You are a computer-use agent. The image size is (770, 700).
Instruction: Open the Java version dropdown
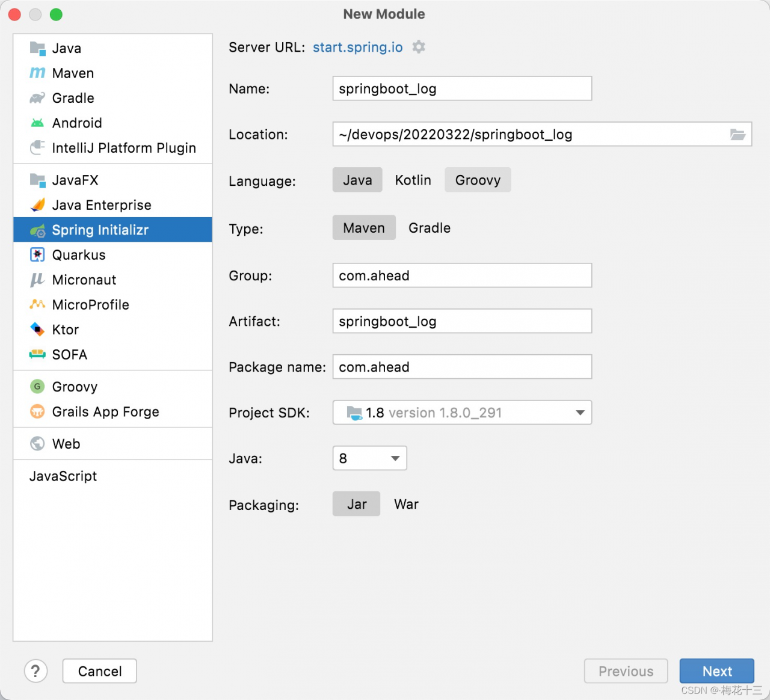pos(369,458)
